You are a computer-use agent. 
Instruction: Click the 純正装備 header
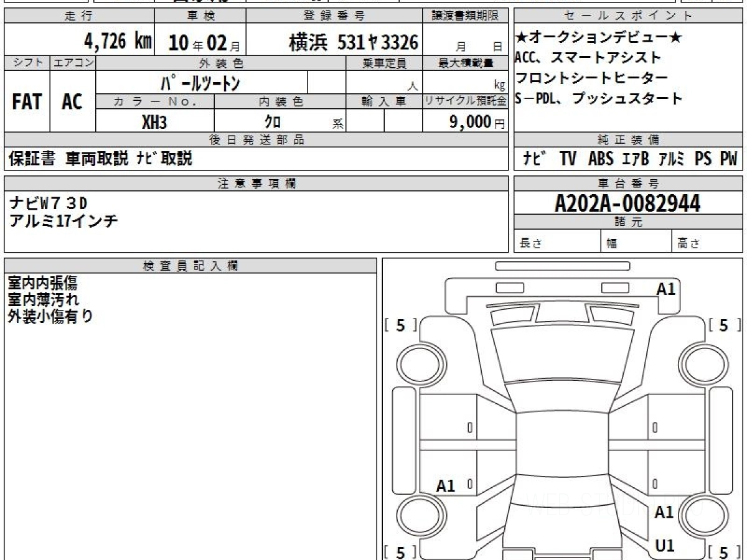[x=628, y=140]
